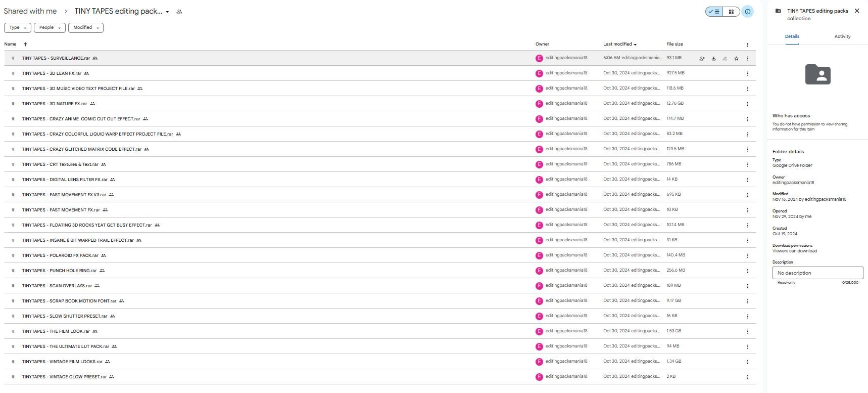The image size is (868, 393).
Task: Click the 9.17 GB file size cell
Action: click(673, 300)
